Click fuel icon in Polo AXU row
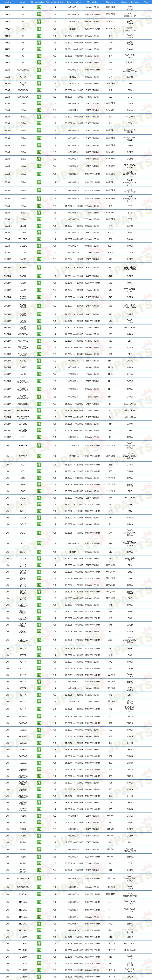152x980 pixels. [x=39, y=842]
